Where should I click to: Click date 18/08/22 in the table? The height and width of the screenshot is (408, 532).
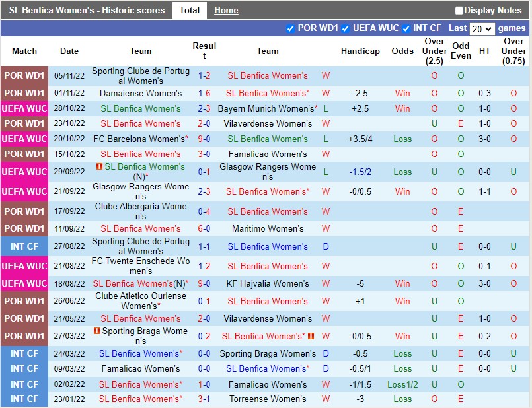coord(69,283)
